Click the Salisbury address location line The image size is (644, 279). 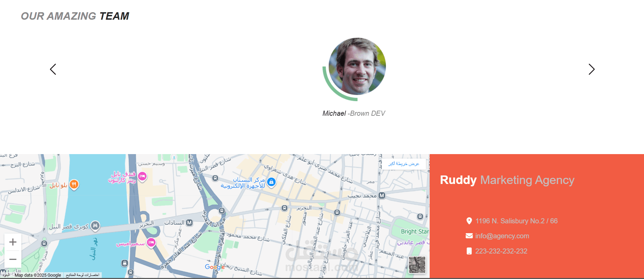(x=511, y=221)
